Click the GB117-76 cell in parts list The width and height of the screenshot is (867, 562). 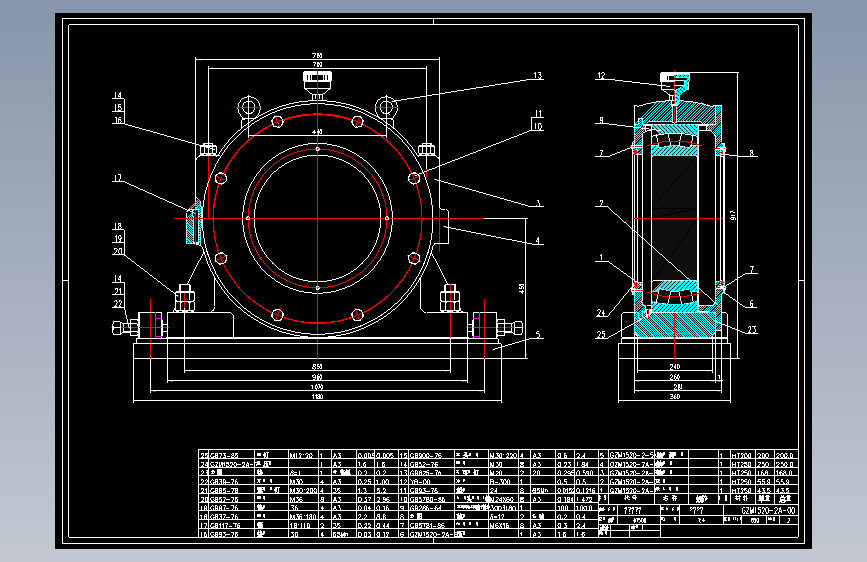[225, 525]
